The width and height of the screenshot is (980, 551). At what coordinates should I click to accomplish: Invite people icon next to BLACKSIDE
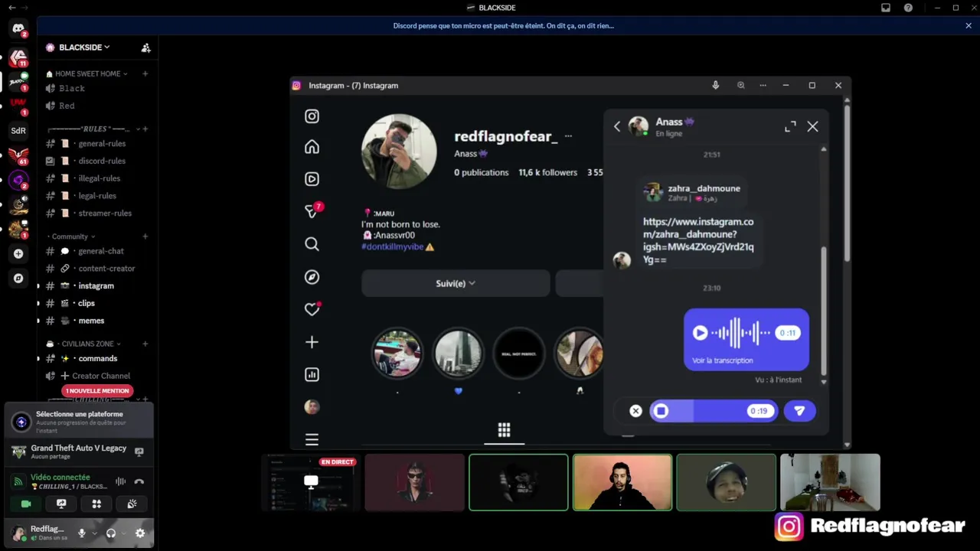(x=145, y=47)
